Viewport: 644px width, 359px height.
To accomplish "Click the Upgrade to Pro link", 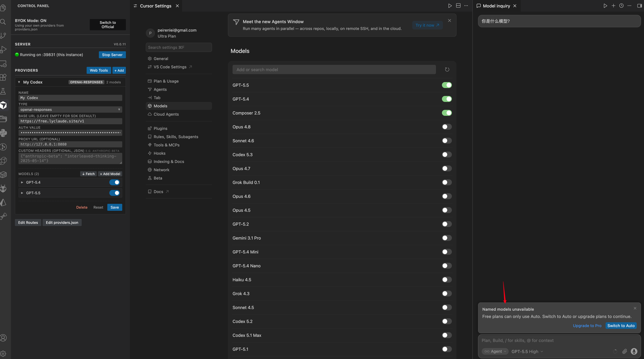I will 587,326.
